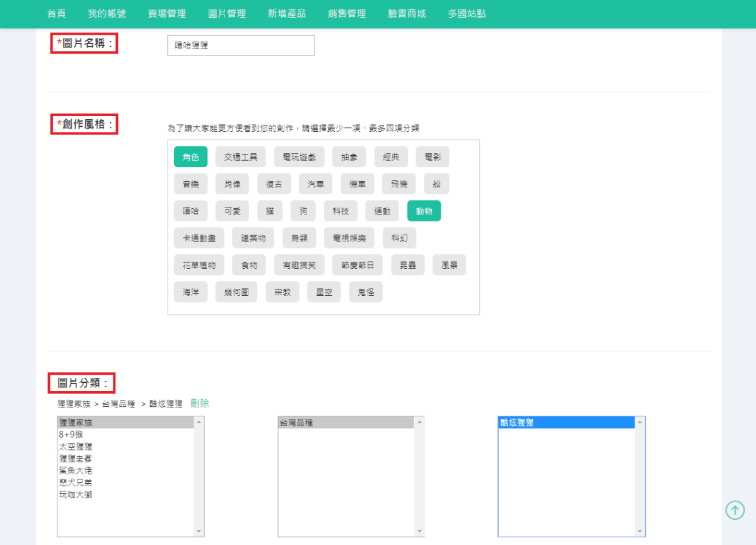Select 台灣品種 in the second category list
Screen dimensions: 756x545
pos(296,423)
